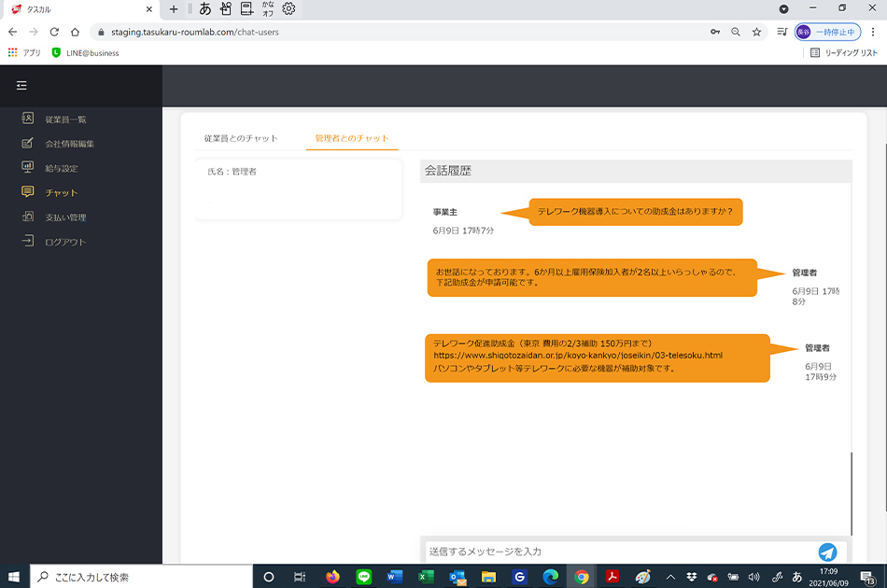Click the お世話になっております reply bubble
887x588 pixels.
click(x=592, y=277)
